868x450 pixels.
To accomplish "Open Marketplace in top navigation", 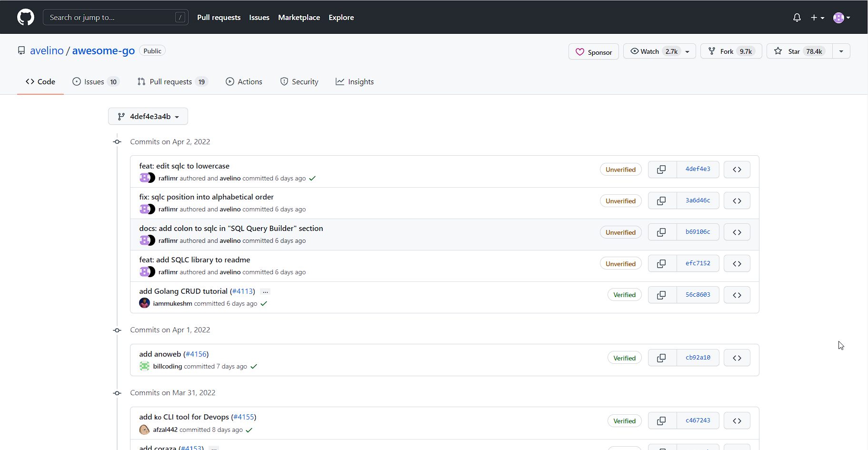I will [299, 18].
